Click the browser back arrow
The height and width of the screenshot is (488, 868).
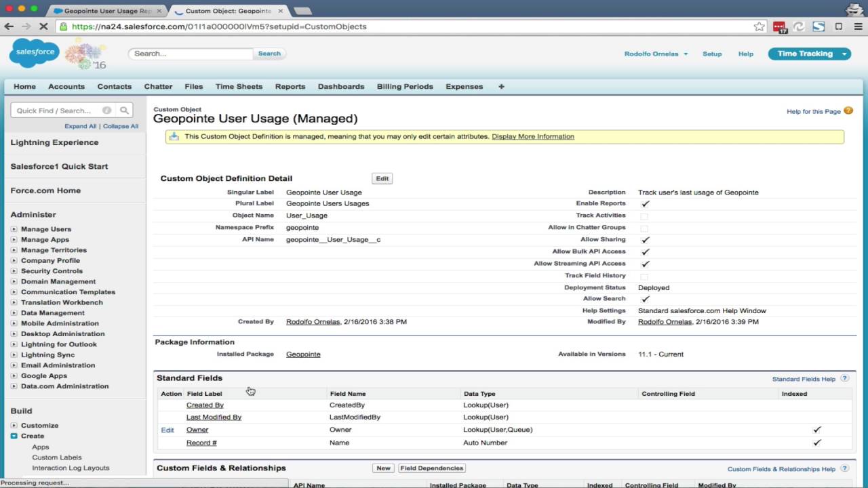(x=9, y=26)
